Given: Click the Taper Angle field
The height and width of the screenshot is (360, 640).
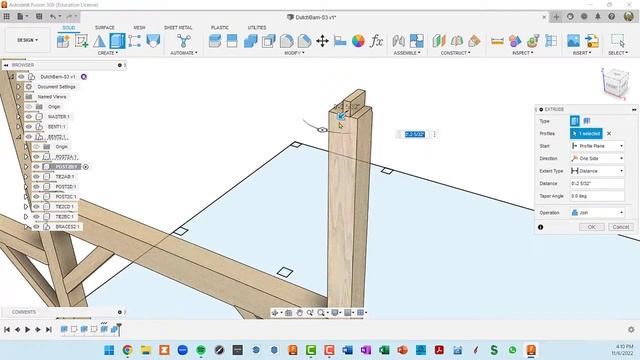Looking at the screenshot, I should [x=597, y=196].
